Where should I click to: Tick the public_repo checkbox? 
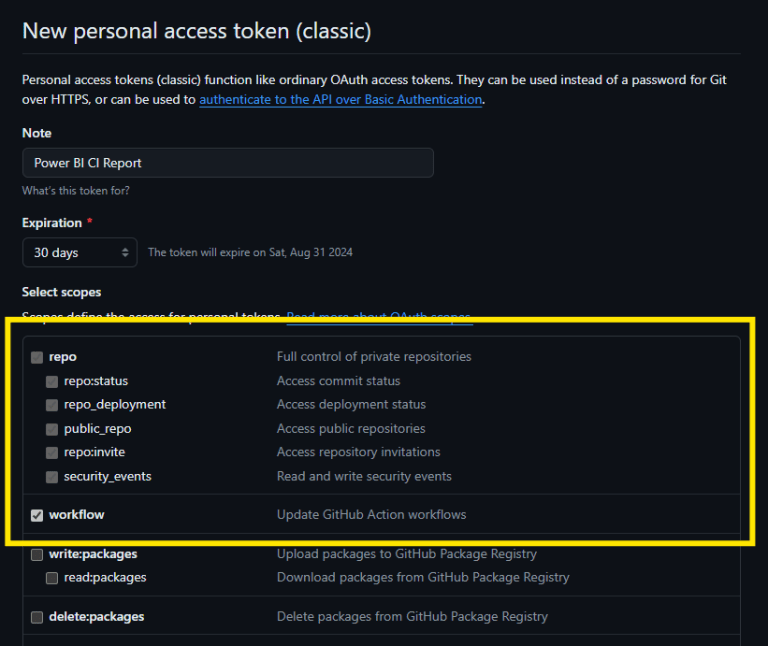coord(52,429)
